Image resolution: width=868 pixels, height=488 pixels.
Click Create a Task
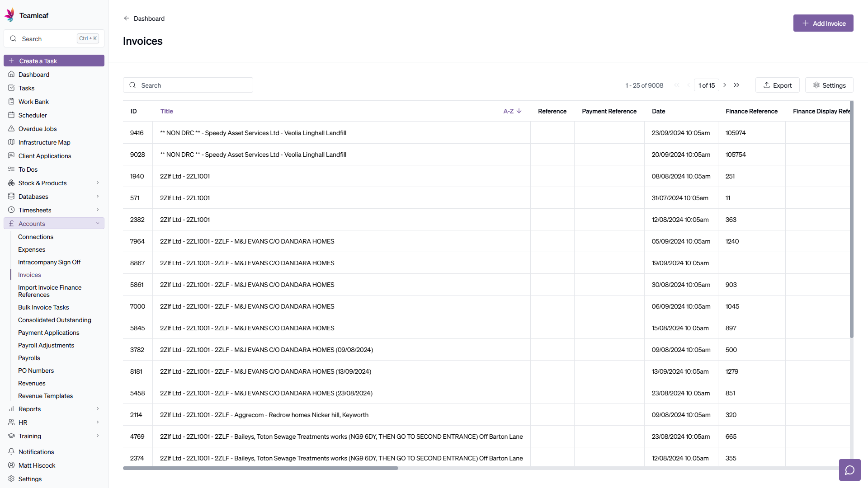point(54,61)
